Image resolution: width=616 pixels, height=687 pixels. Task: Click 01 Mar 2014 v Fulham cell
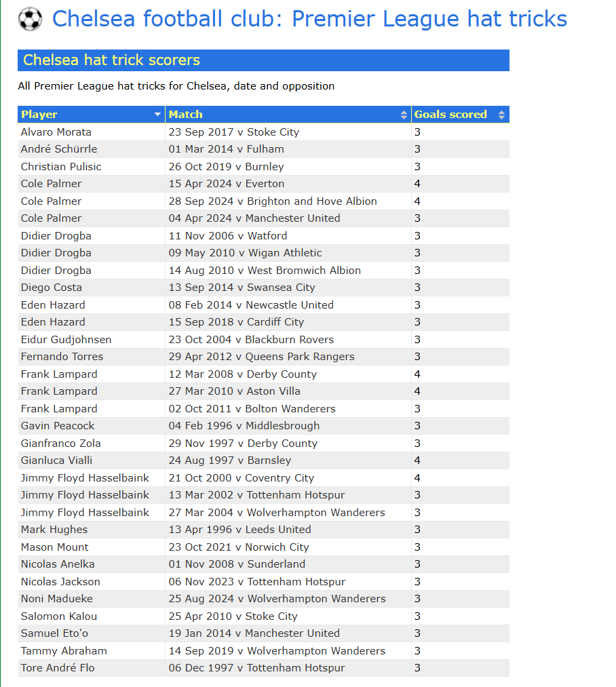(288, 149)
